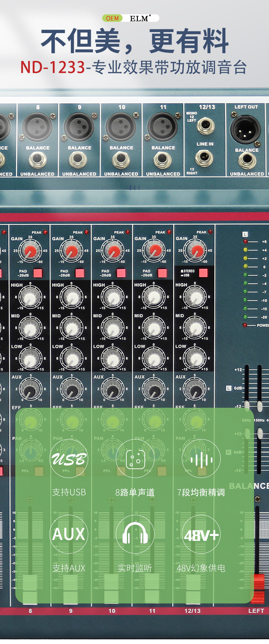Toggle channel 12/13 PFL button
269x644 pixels.
point(202,471)
